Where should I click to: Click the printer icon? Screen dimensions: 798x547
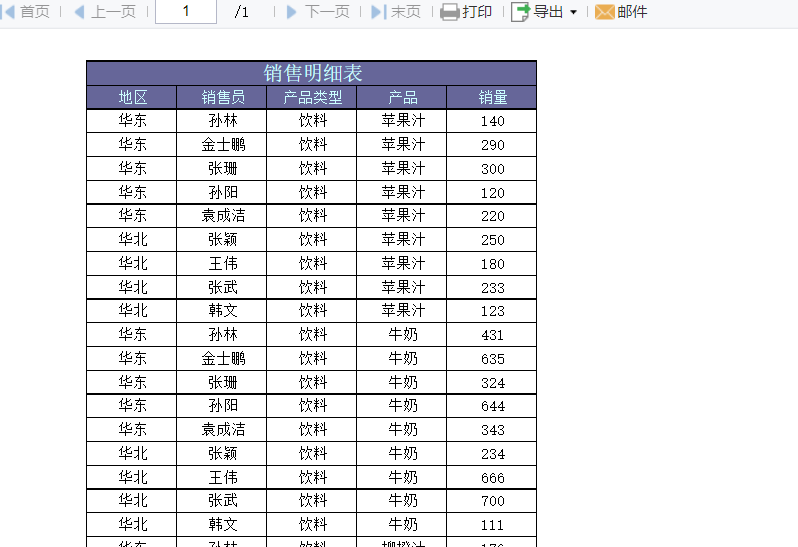450,12
